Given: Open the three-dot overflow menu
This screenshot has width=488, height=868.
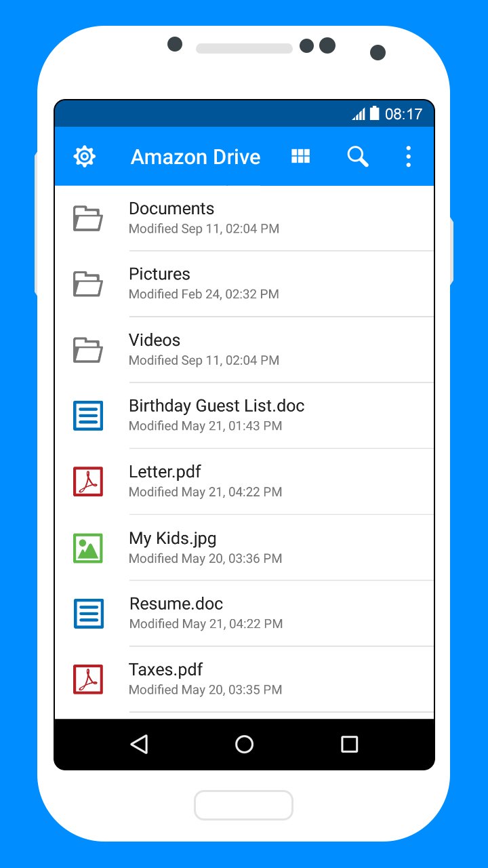Looking at the screenshot, I should pyautogui.click(x=408, y=157).
